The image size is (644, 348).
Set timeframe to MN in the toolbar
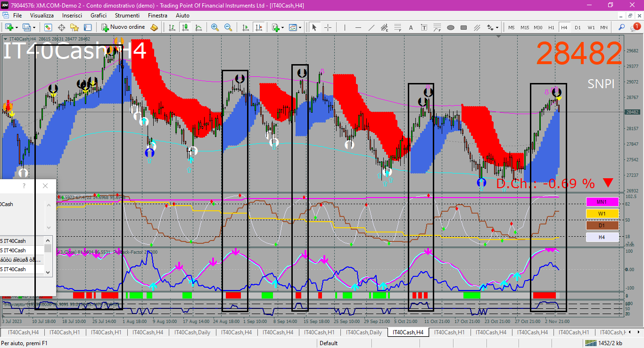604,27
